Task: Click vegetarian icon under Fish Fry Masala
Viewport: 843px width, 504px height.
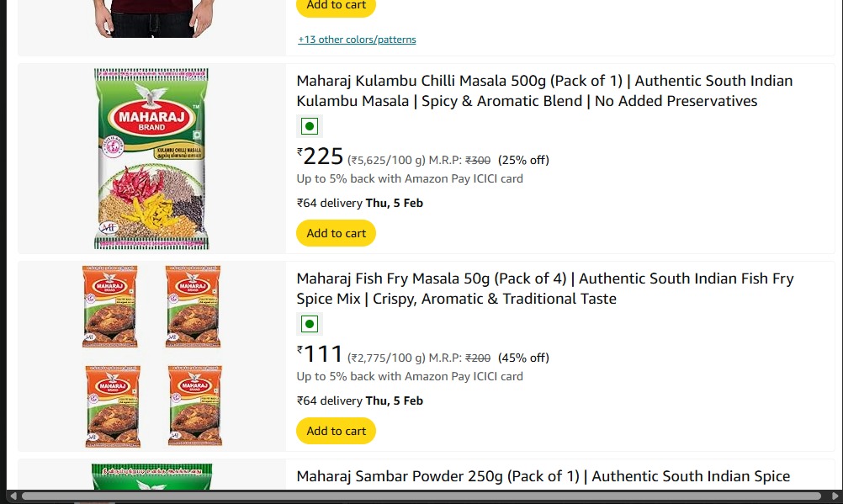Action: [309, 325]
